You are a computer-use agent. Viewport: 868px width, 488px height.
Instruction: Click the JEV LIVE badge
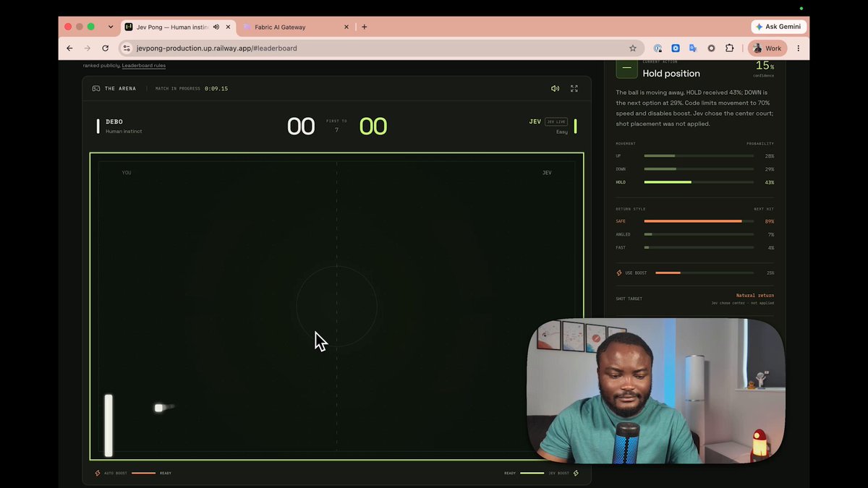coord(556,121)
